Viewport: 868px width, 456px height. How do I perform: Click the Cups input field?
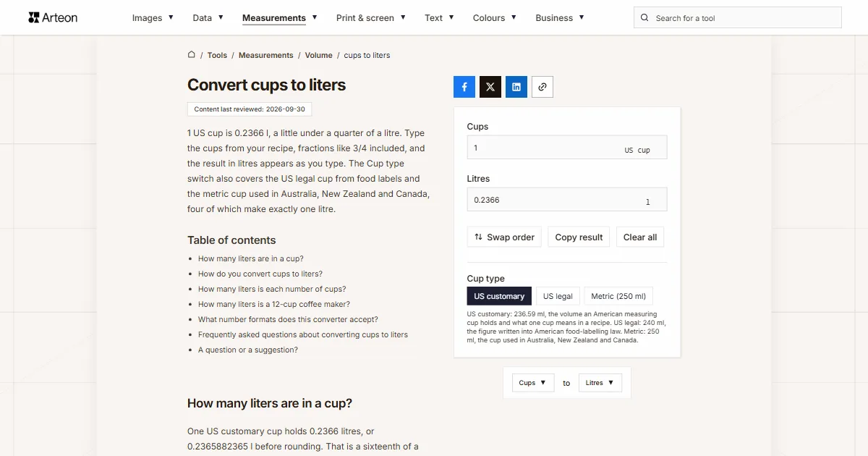(x=567, y=148)
